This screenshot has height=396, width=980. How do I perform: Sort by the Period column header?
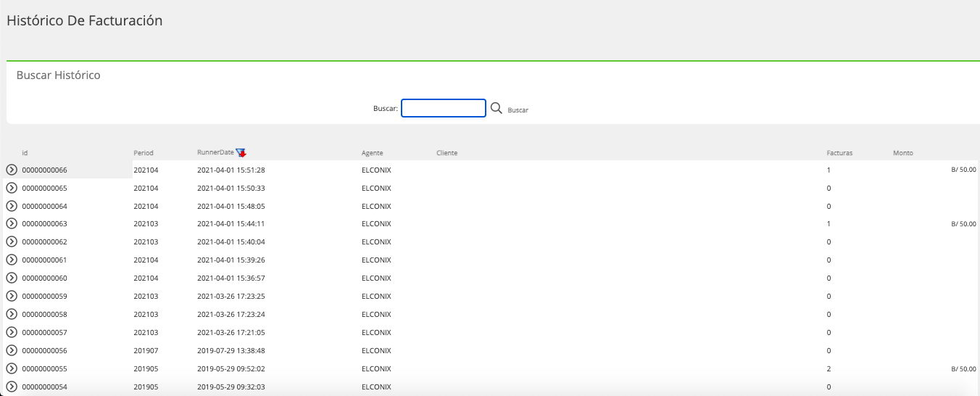point(144,153)
